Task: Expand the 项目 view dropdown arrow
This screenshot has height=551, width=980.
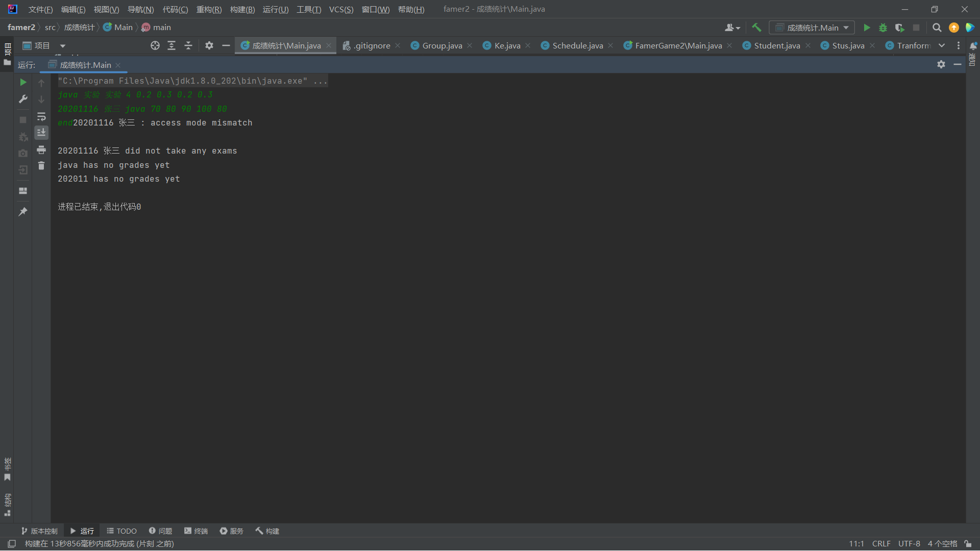Action: click(63, 46)
